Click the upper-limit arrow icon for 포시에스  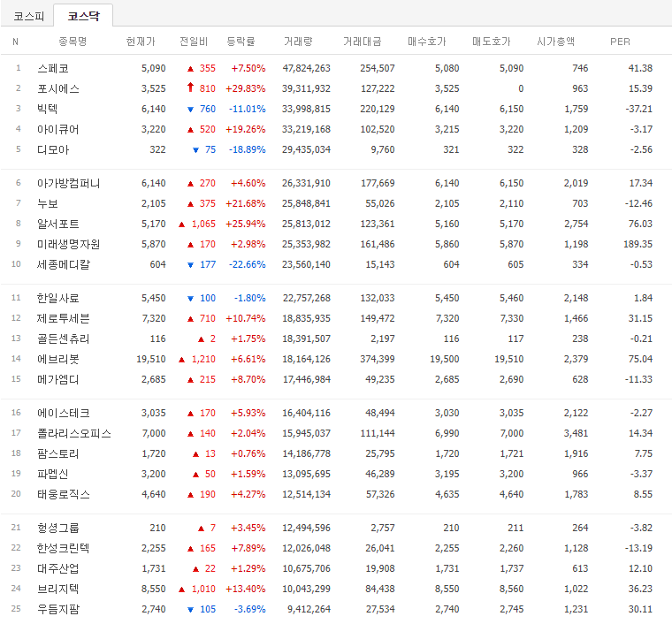click(191, 88)
